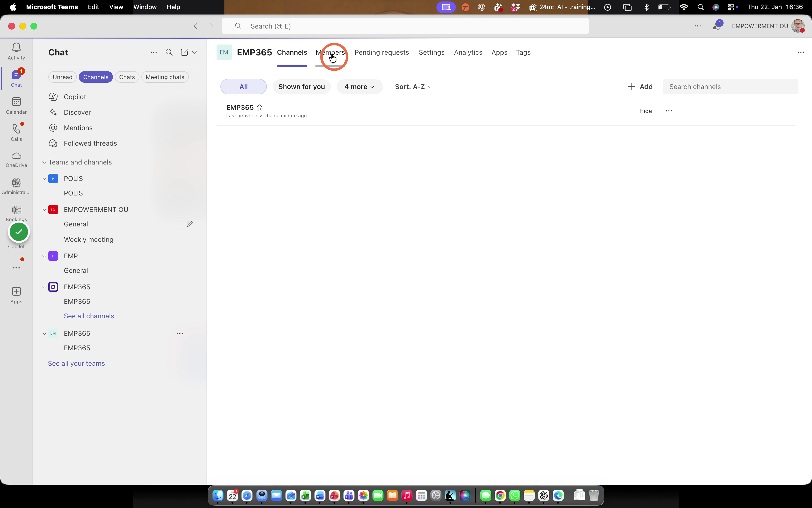Click the top Search bar
Viewport: 812px width, 508px height.
tap(405, 26)
